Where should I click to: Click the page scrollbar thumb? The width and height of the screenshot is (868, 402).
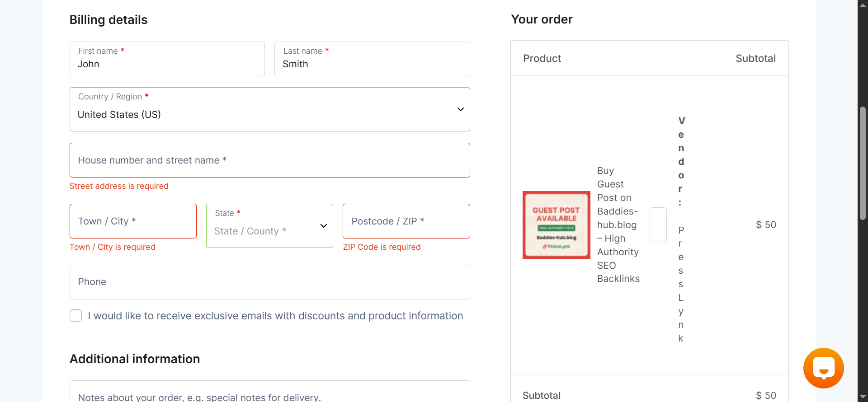tap(863, 164)
